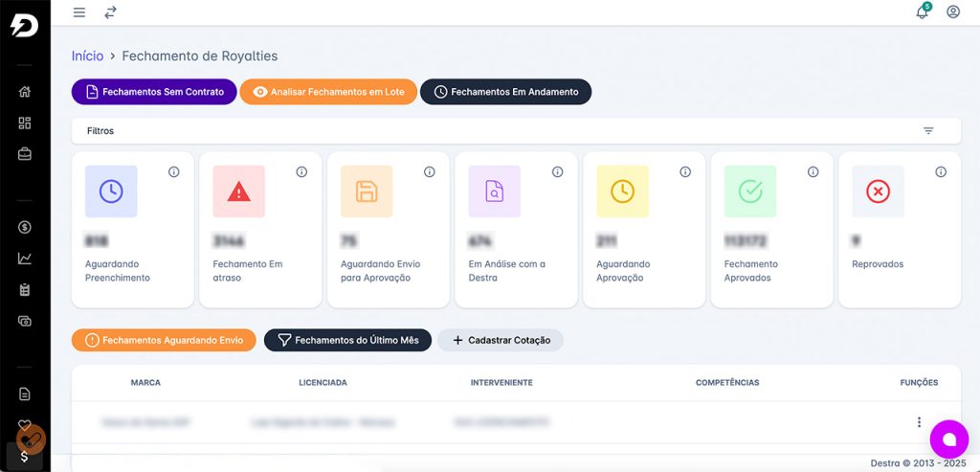980x472 pixels.
Task: Click Fechamentos Sem Contrato button
Action: point(153,92)
